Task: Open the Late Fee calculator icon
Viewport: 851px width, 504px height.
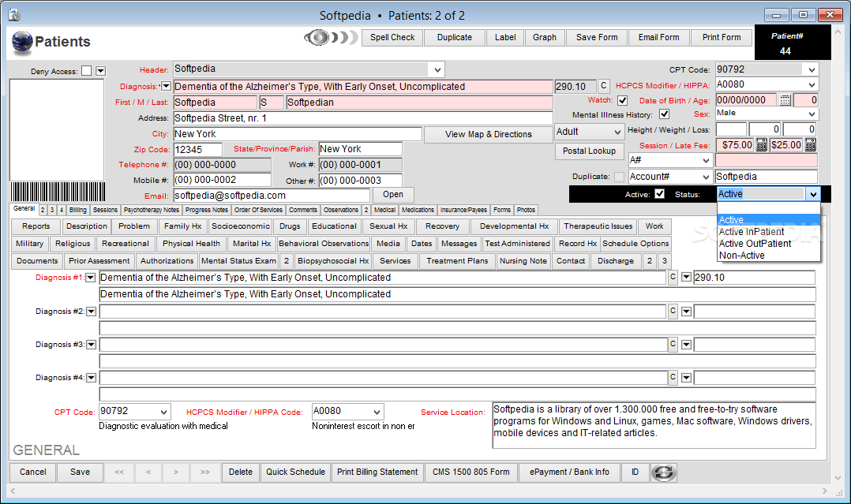Action: click(x=810, y=145)
